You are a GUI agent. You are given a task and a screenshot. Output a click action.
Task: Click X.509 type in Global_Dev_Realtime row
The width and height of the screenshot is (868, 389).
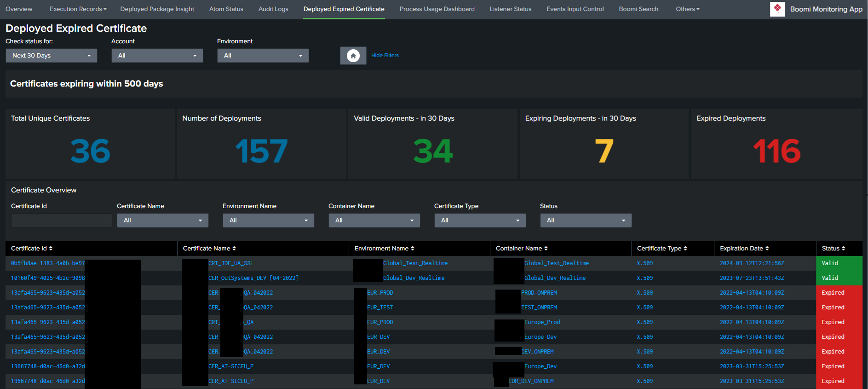point(645,278)
